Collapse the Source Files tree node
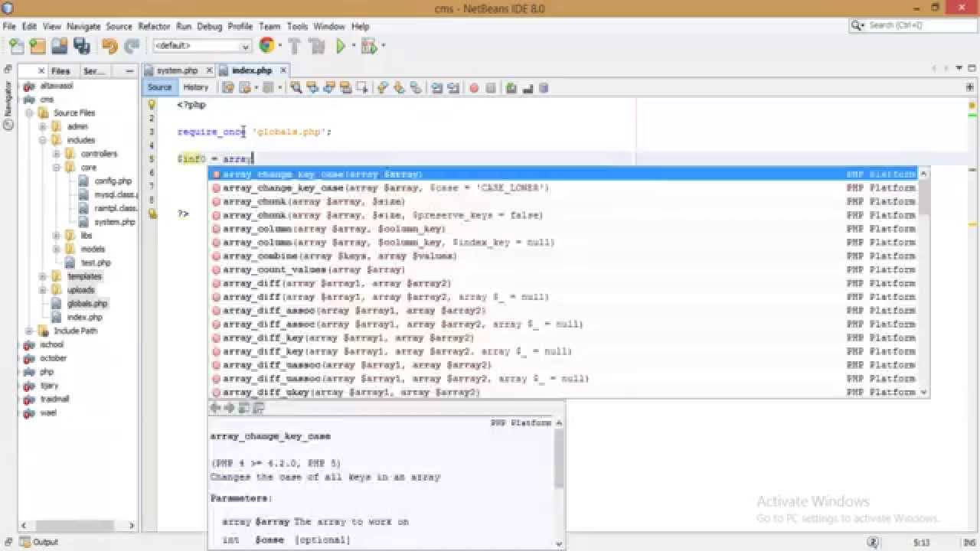This screenshot has width=980, height=551. point(30,112)
